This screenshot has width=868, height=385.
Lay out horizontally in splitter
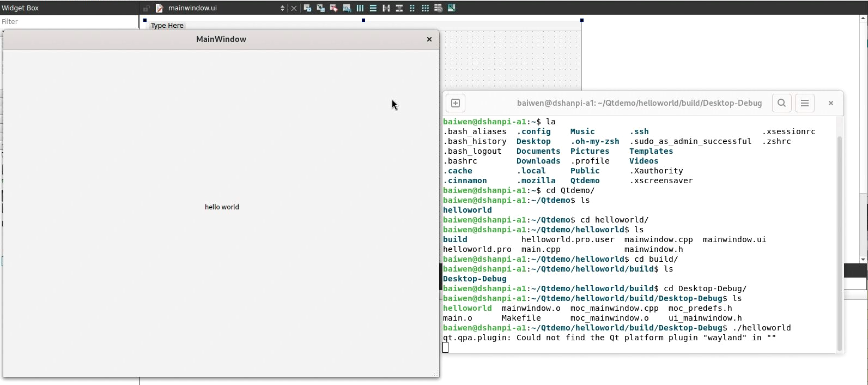click(x=386, y=8)
